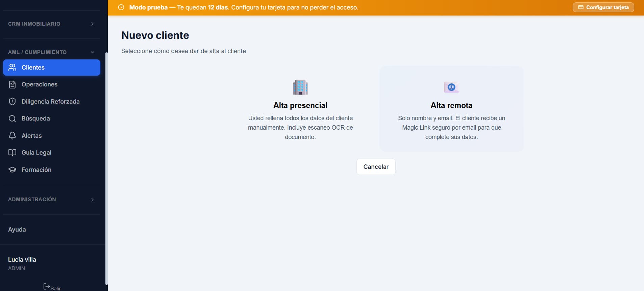Open the Clientes menu item
This screenshot has width=644, height=291.
[x=52, y=68]
